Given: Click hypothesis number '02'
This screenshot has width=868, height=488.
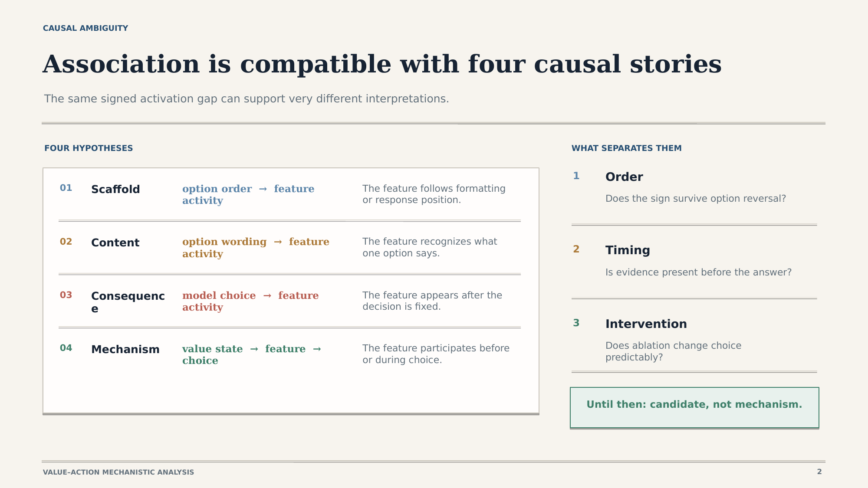Looking at the screenshot, I should (x=66, y=242).
